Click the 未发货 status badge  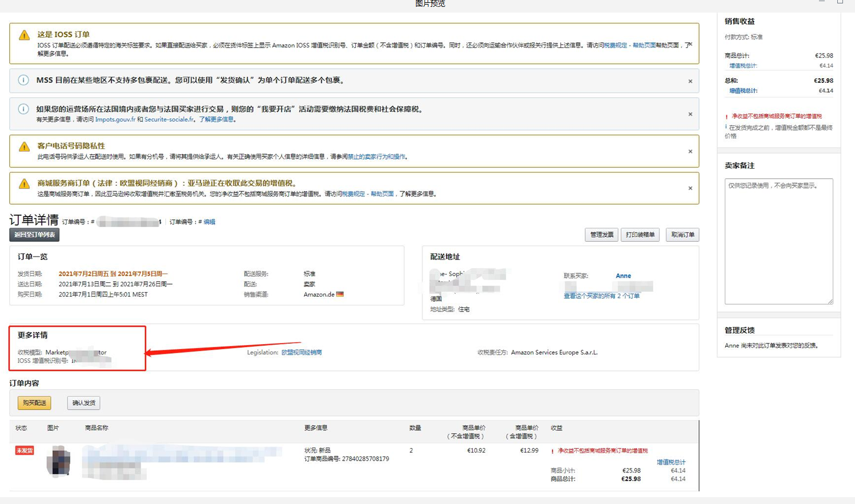coord(25,450)
